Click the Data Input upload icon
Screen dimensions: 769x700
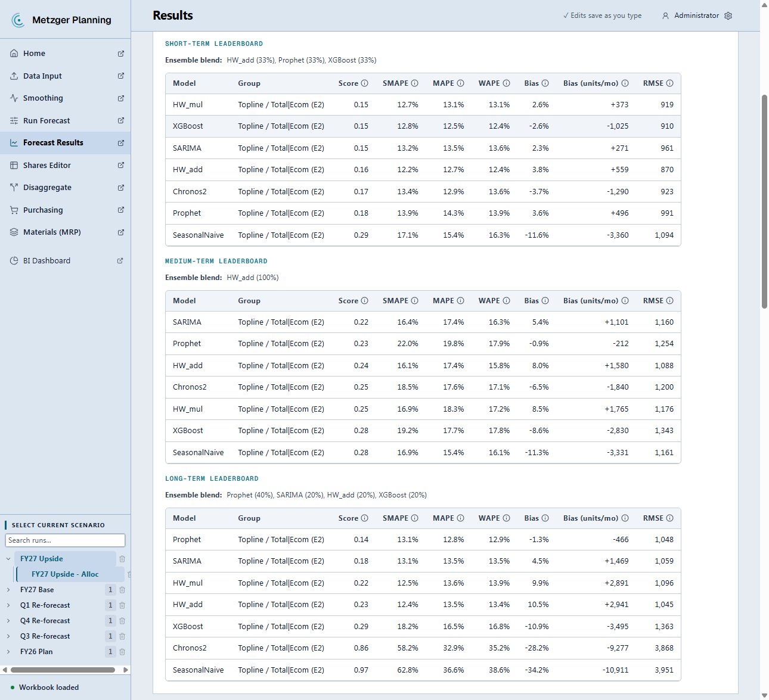point(14,76)
